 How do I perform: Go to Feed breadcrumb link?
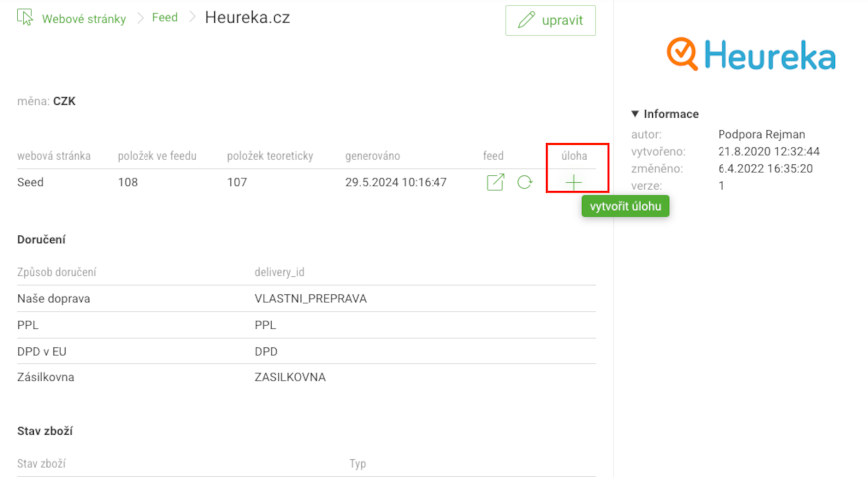point(165,18)
